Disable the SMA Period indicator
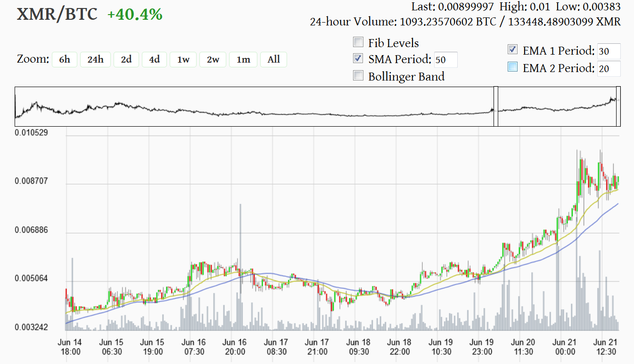Viewport: 634px width, 364px height. click(358, 58)
